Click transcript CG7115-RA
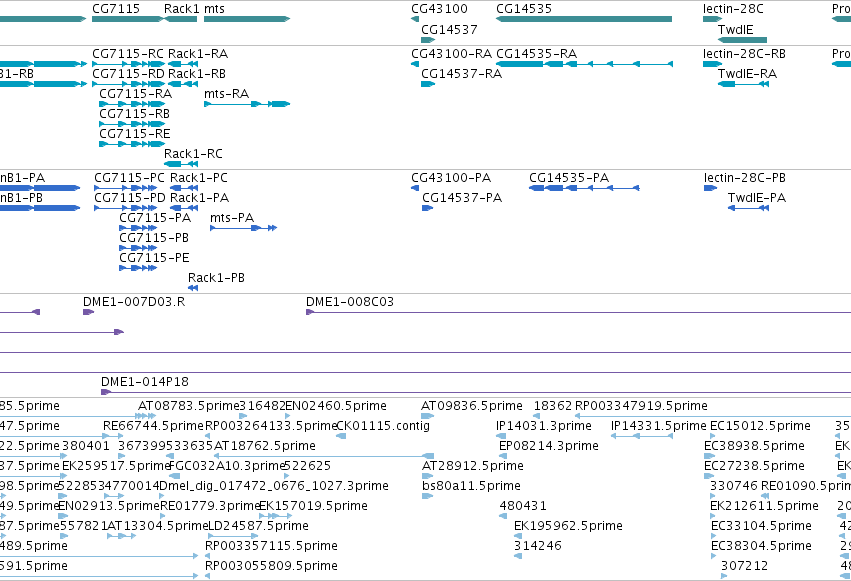This screenshot has height=581, width=851. [x=136, y=94]
